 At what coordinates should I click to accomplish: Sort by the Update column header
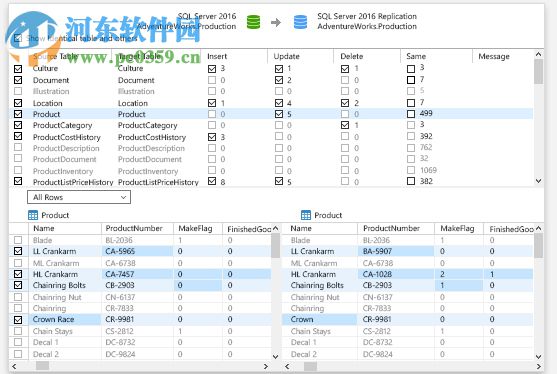286,56
